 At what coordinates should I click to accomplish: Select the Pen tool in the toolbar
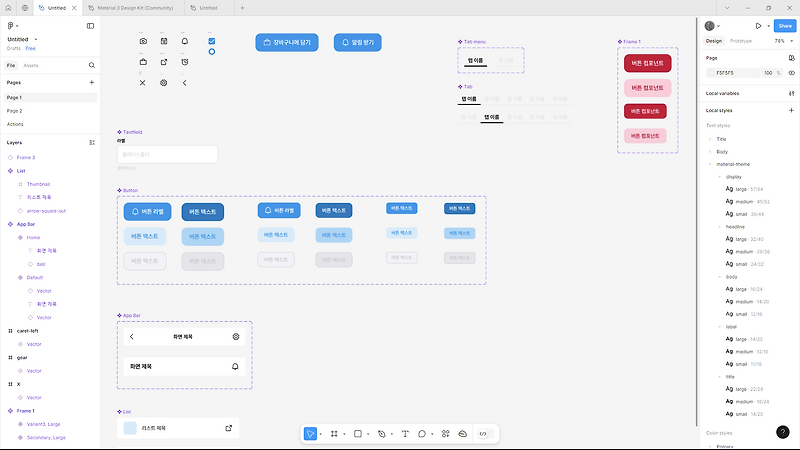click(382, 434)
